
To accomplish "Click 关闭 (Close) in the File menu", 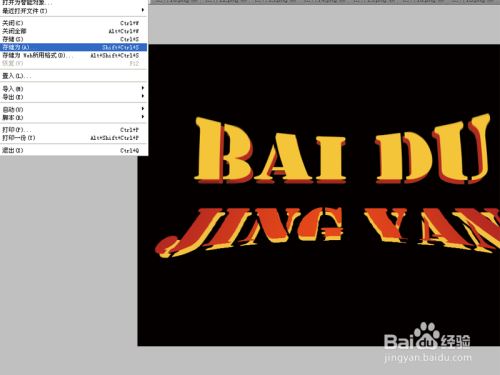I will click(x=74, y=23).
